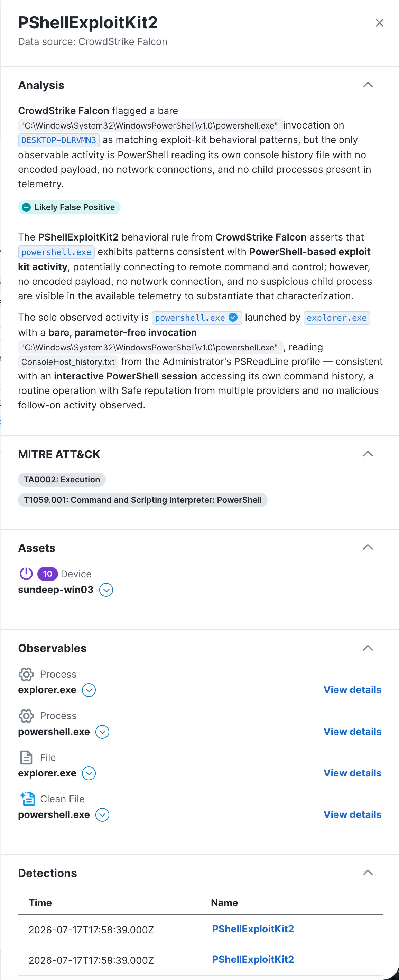
Task: Expand sundeep-win03 device dropdown
Action: point(106,590)
